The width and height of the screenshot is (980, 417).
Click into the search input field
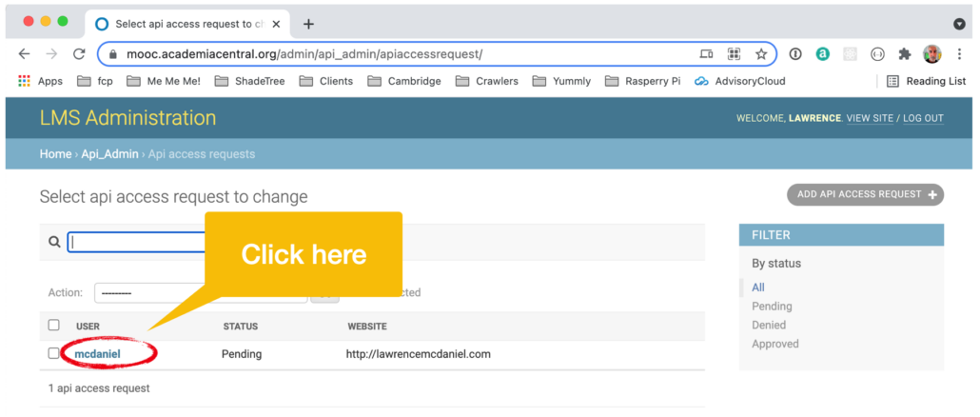[138, 243]
